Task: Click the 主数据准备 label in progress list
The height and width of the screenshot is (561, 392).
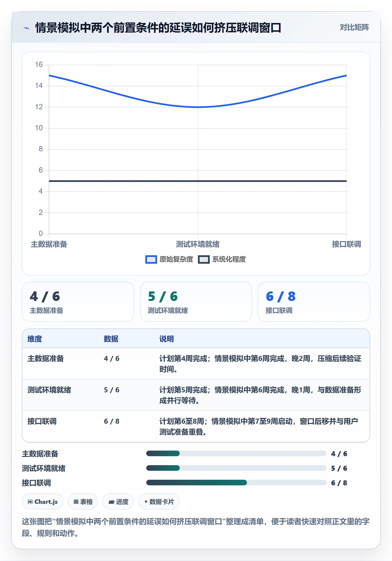Action: point(40,454)
